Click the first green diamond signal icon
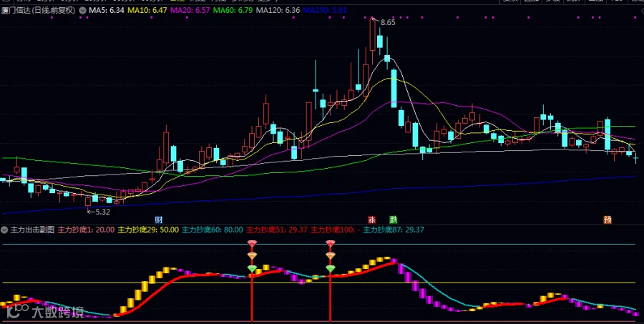The image size is (644, 324). point(252,268)
